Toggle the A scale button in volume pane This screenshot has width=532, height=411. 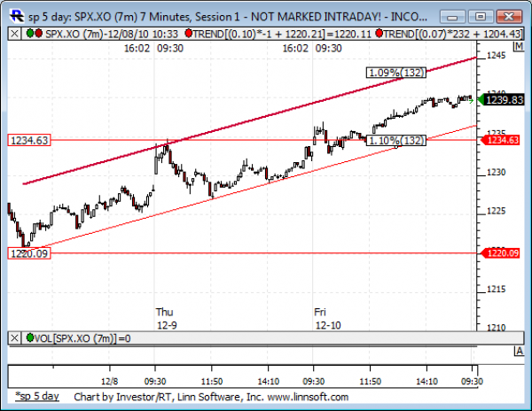(519, 352)
